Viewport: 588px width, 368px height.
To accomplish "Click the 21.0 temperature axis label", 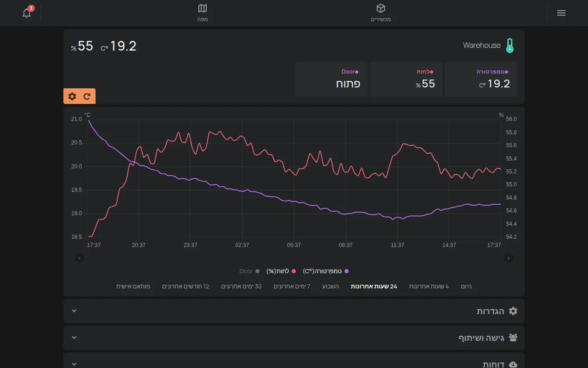I will (x=77, y=119).
